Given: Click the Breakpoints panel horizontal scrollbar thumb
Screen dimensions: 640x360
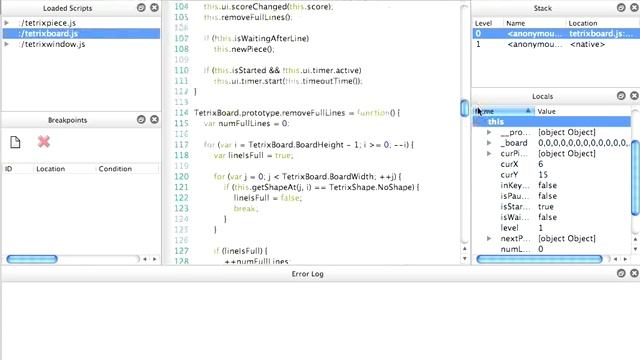Looking at the screenshot, I should pos(32,259).
